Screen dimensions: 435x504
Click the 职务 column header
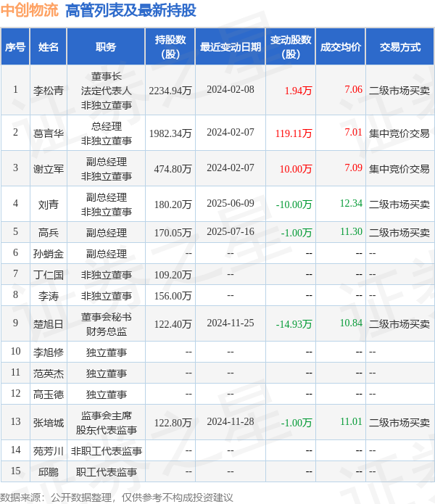point(106,47)
